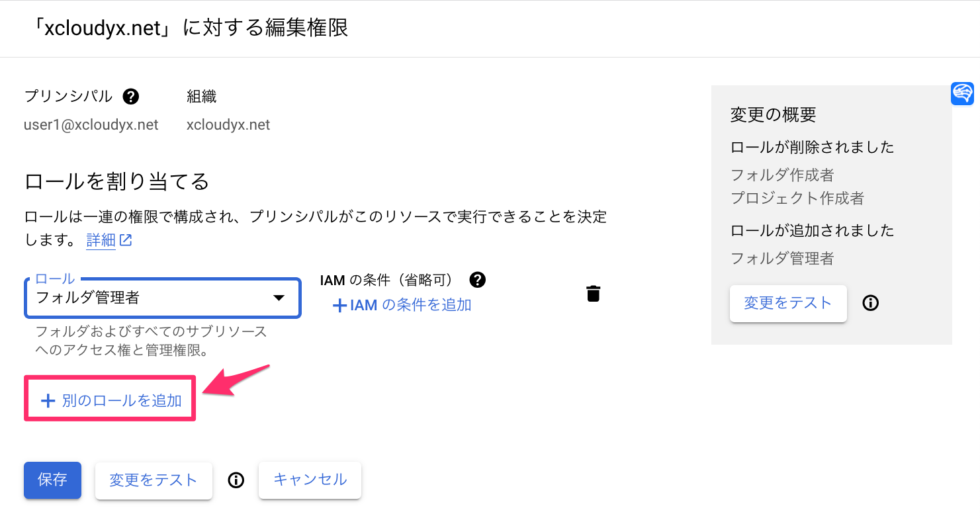This screenshot has width=980, height=520.
Task: Save changes with the 保存 button
Action: click(x=52, y=480)
